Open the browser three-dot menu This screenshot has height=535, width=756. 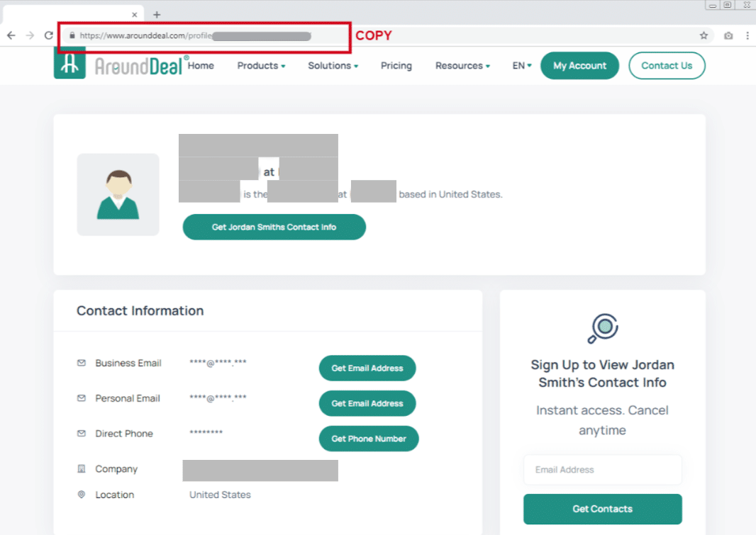click(x=747, y=35)
